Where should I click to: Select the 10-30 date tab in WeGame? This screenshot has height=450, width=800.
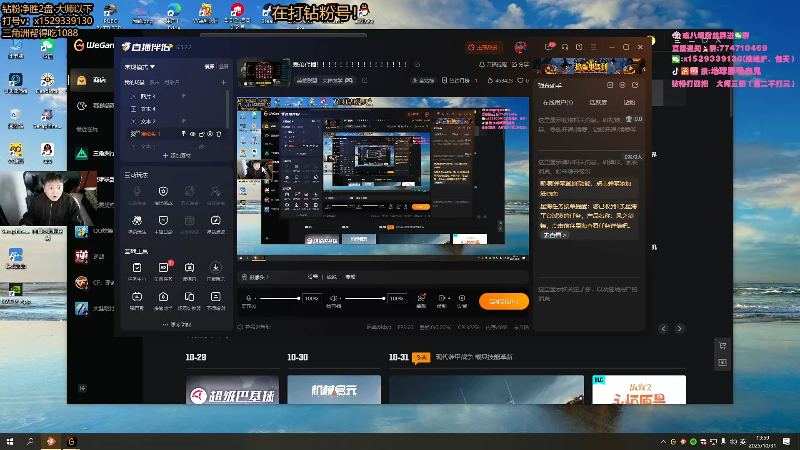[297, 357]
